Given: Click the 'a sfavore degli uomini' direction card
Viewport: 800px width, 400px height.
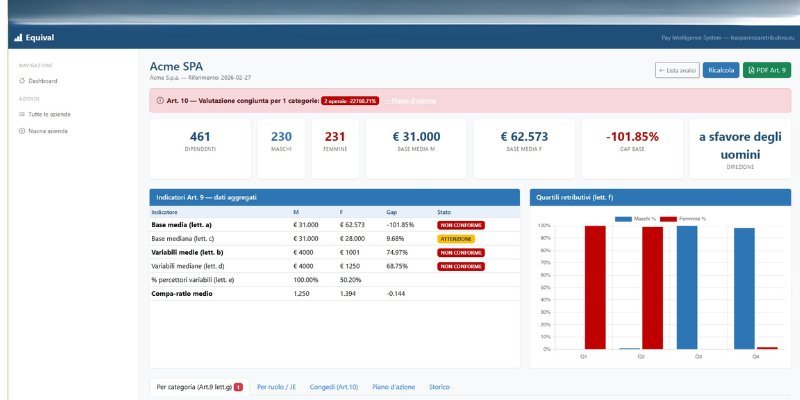Looking at the screenshot, I should click(x=740, y=149).
